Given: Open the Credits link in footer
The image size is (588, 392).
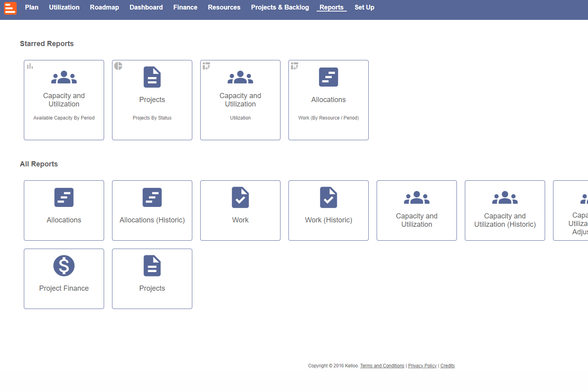Looking at the screenshot, I should tap(447, 366).
